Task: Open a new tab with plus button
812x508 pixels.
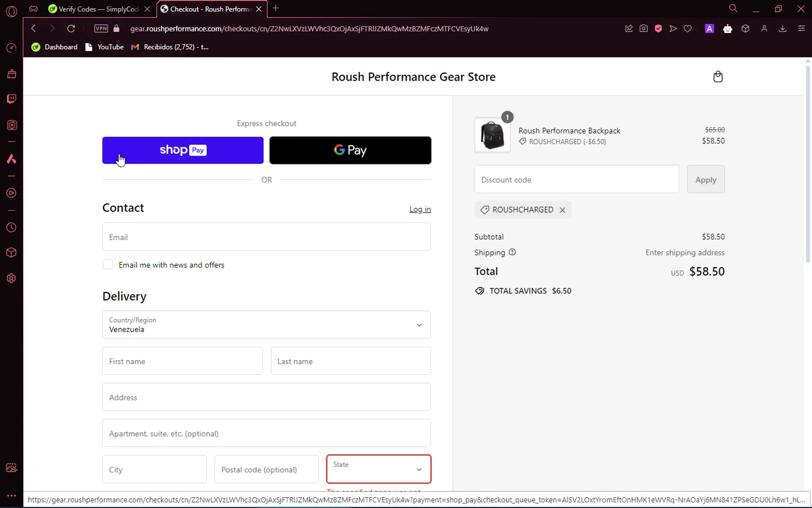Action: pyautogui.click(x=276, y=8)
